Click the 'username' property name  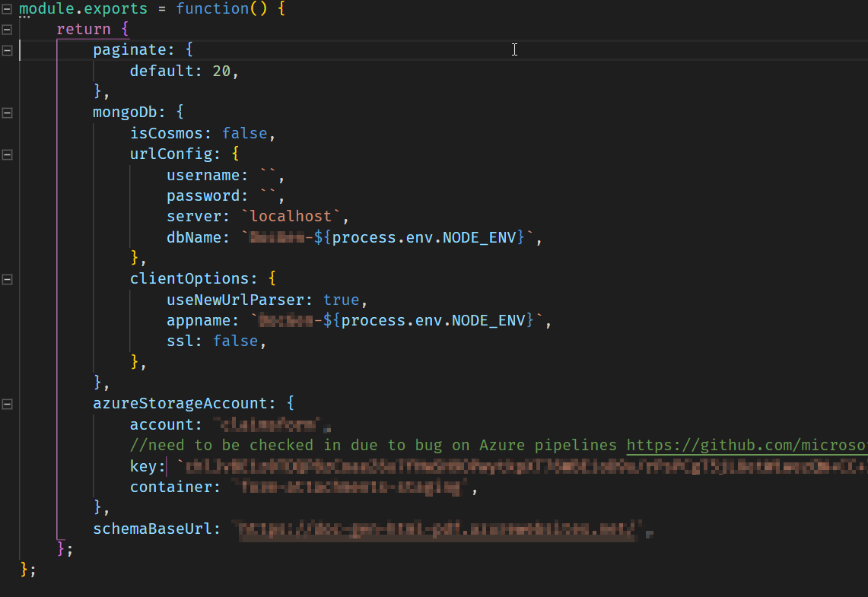pos(203,176)
